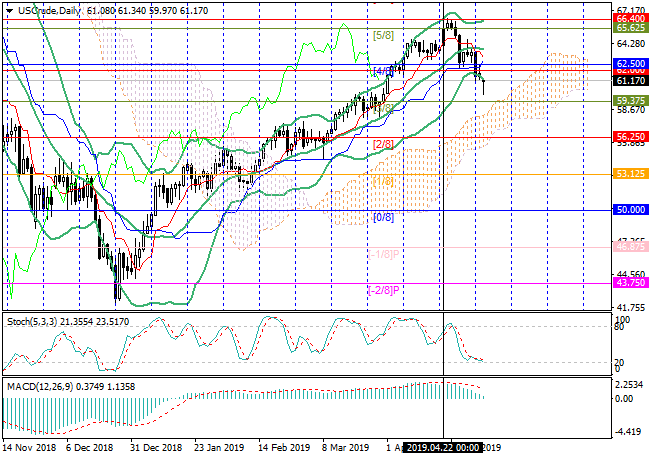Click the current price 61.170 label
This screenshot has height=459, width=652.
coord(629,81)
